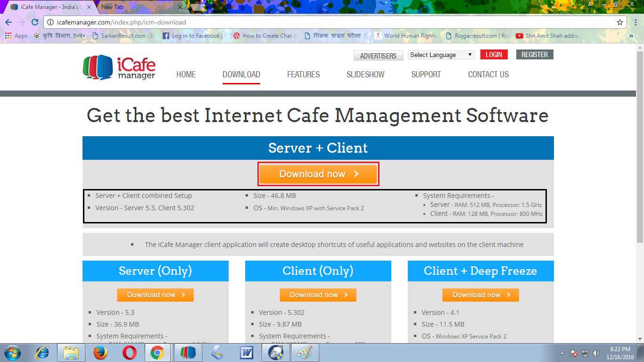This screenshot has height=362, width=644.
Task: Open the World Human Rights bookmark
Action: [406, 36]
